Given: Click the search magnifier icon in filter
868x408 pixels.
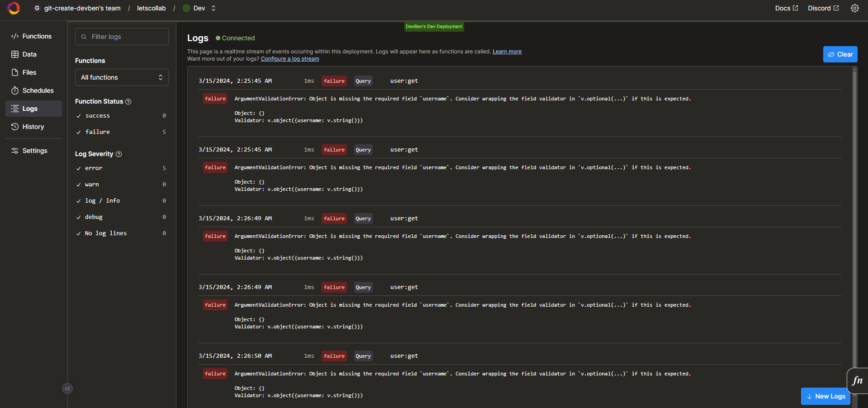Looking at the screenshot, I should (84, 37).
